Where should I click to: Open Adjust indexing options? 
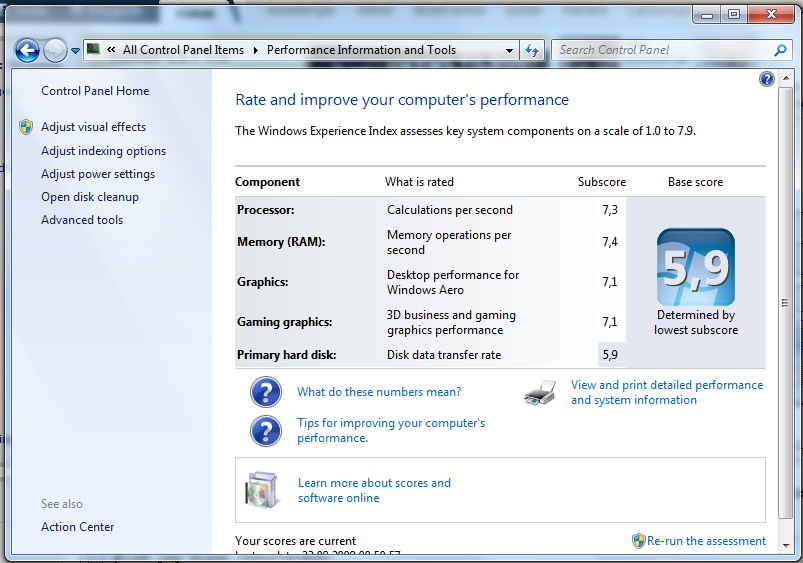tap(103, 151)
